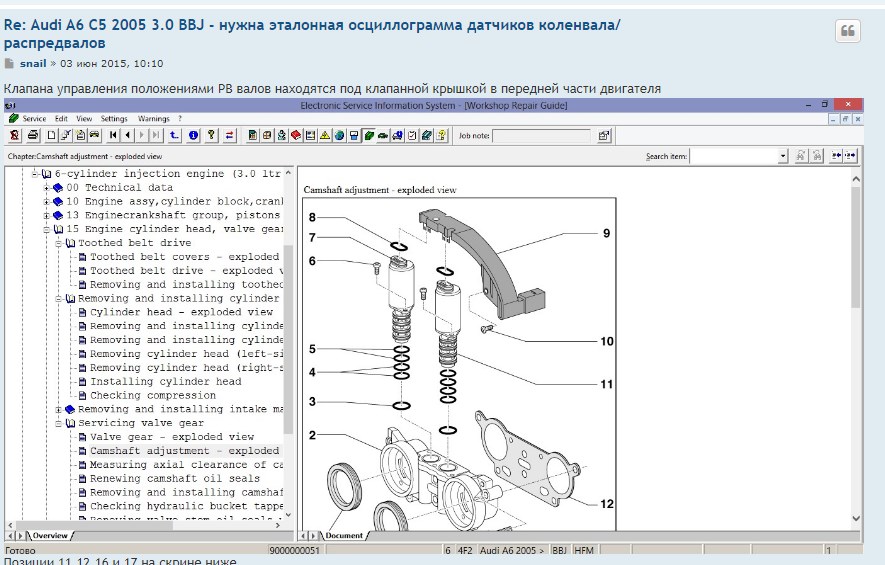Click the 'Audi A6 2005 >' status bar entry

512,550
